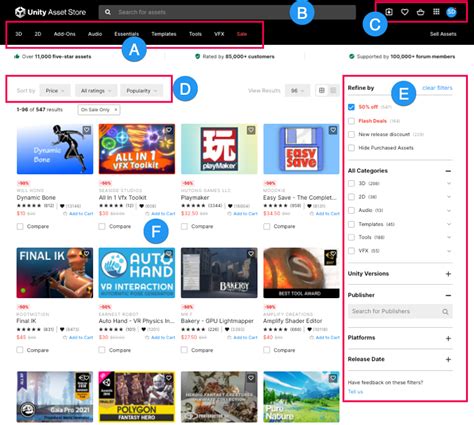The height and width of the screenshot is (425, 474).
Task: Open the shopping cart icon
Action: coord(420,12)
